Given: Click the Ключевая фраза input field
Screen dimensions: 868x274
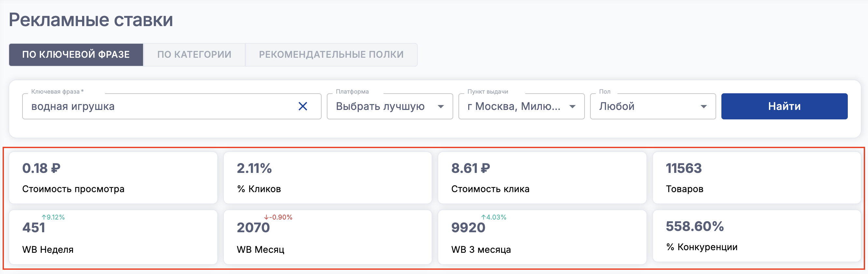Looking at the screenshot, I should point(158,106).
